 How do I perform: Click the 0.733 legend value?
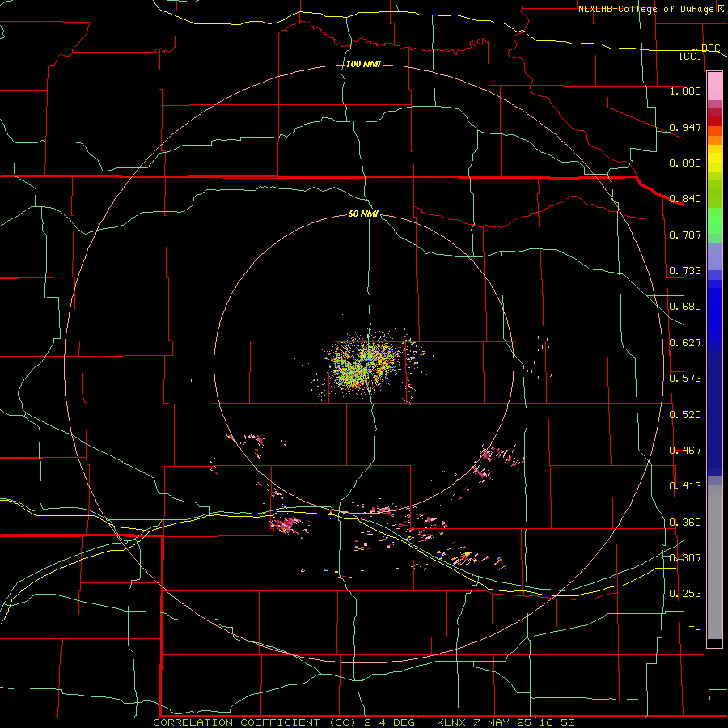685,271
